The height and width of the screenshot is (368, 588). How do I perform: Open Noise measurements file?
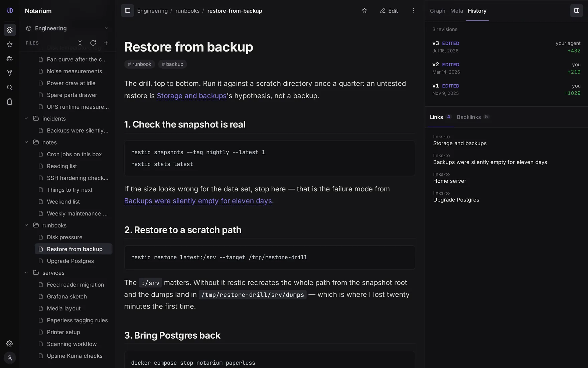coord(73,71)
